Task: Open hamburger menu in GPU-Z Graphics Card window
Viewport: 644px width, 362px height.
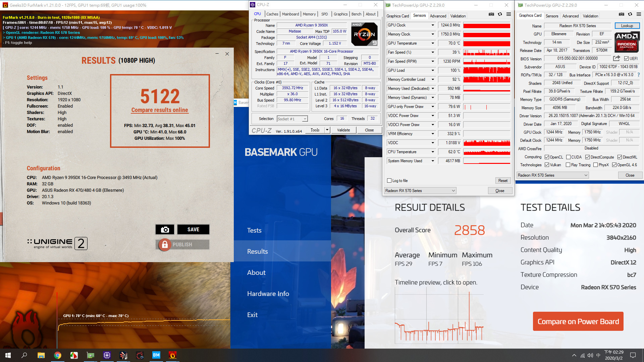Action: click(x=639, y=14)
